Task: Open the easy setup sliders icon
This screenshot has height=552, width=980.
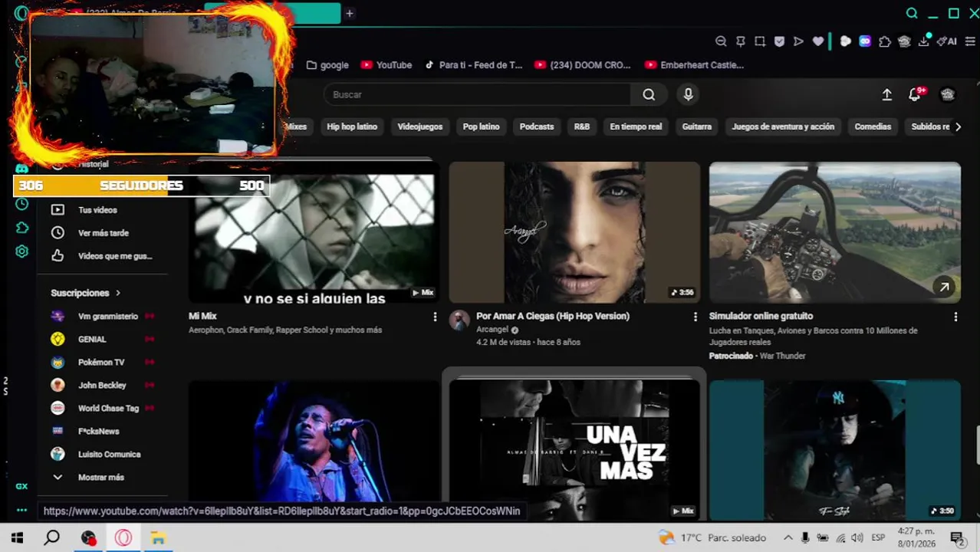Action: coord(972,41)
